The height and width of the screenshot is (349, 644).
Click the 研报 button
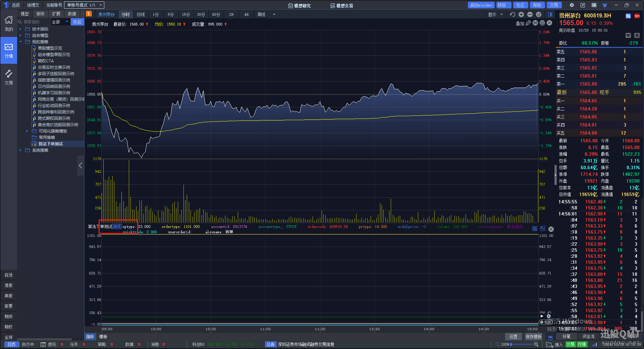[x=503, y=5]
